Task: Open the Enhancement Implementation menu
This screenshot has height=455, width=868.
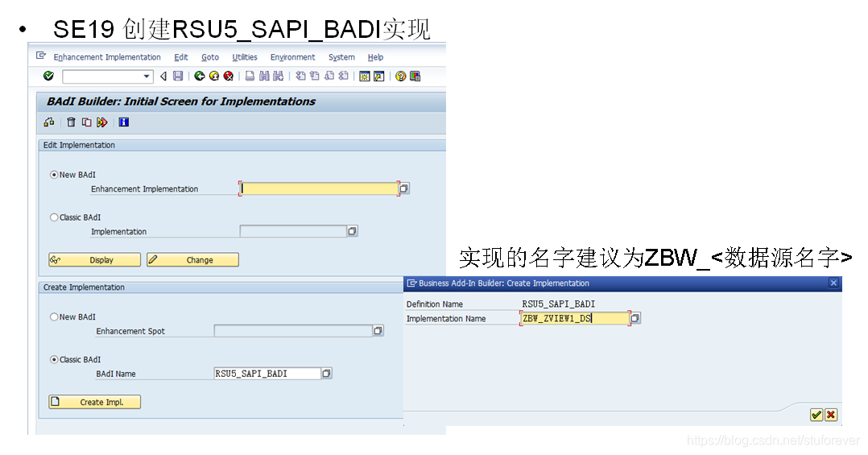Action: click(107, 57)
